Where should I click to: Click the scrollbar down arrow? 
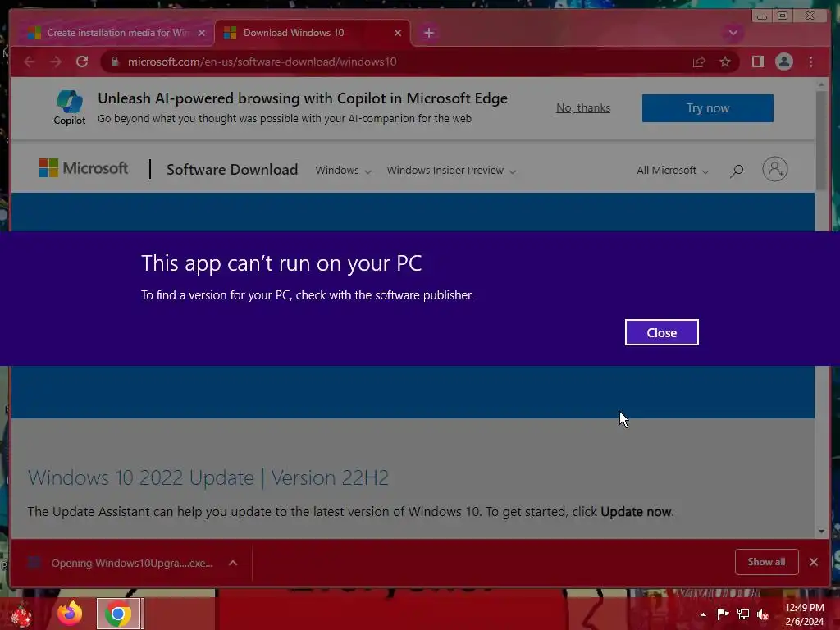pyautogui.click(x=821, y=532)
